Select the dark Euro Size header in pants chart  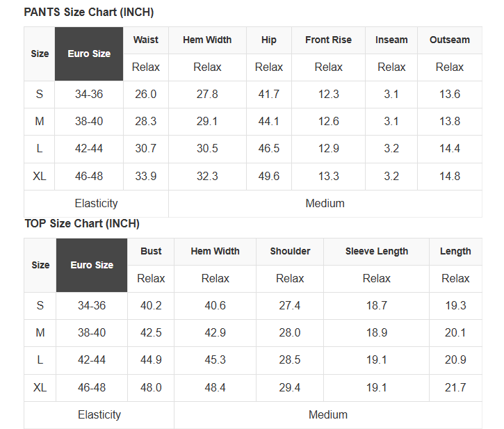click(89, 54)
